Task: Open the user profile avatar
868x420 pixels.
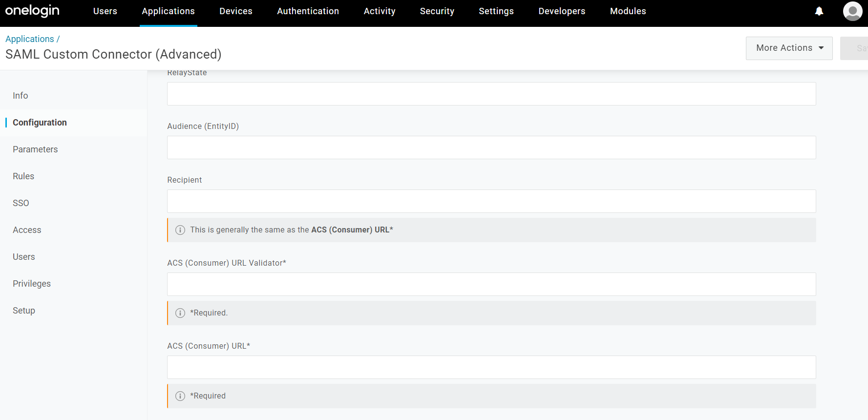Action: click(x=852, y=11)
